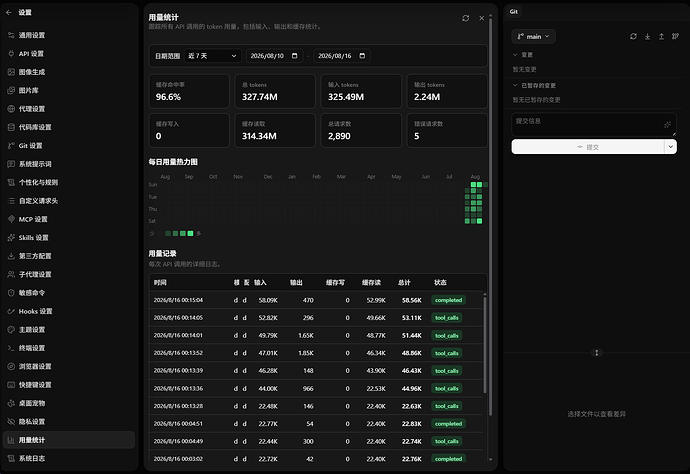The image size is (690, 474).
Task: Click the MCP 设置 icon
Action: pos(11,219)
